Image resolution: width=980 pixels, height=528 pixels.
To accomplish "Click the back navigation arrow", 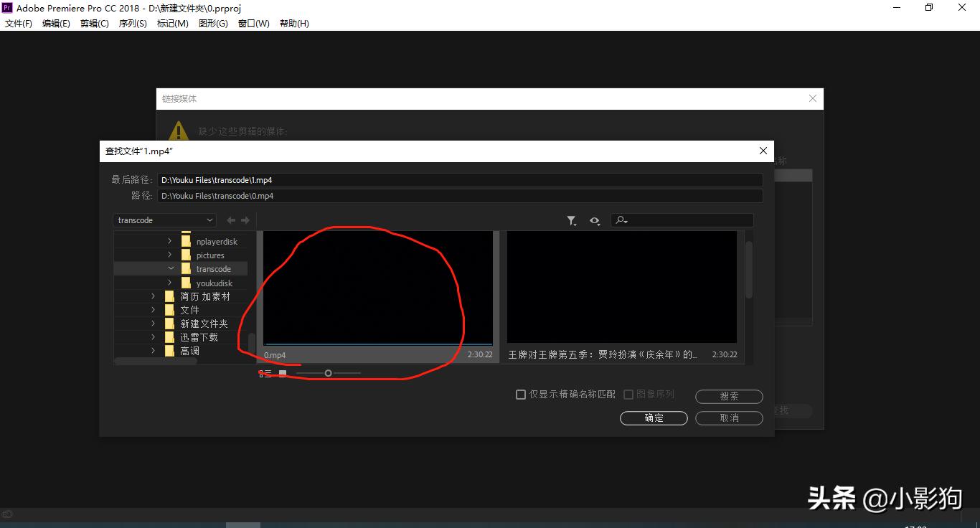I will tap(231, 220).
